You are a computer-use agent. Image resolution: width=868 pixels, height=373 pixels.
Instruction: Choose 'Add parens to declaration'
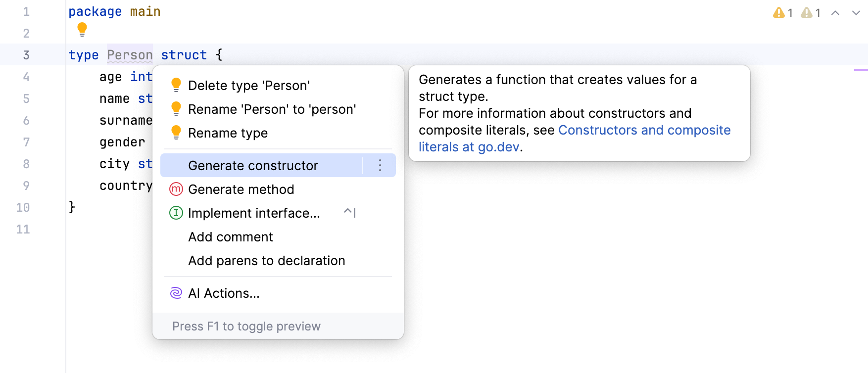pos(266,260)
